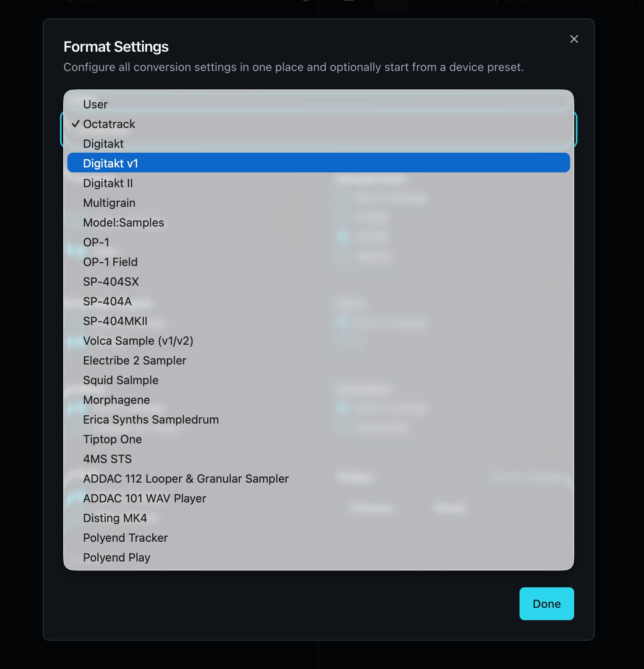Select Electribe 2 Sampler preset
This screenshot has width=644, height=669.
click(134, 360)
